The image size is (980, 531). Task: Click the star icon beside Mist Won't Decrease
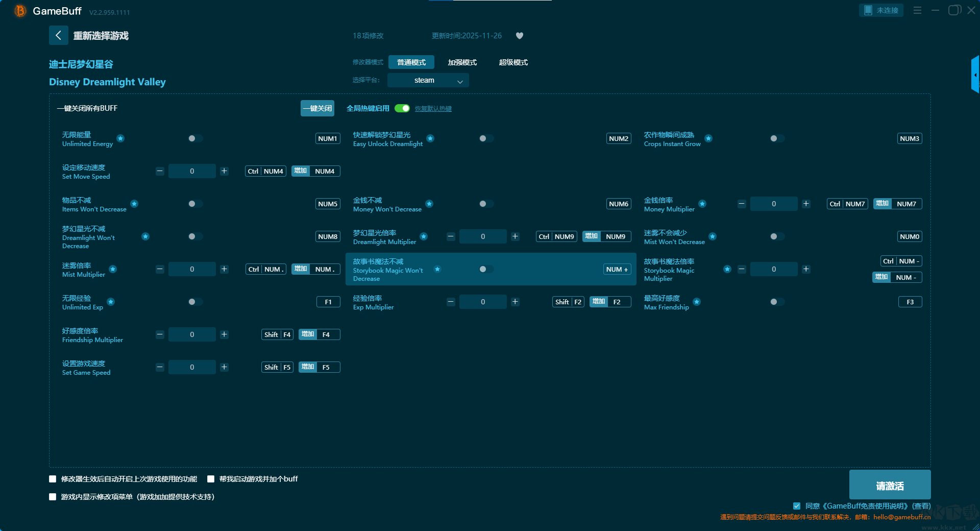713,236
